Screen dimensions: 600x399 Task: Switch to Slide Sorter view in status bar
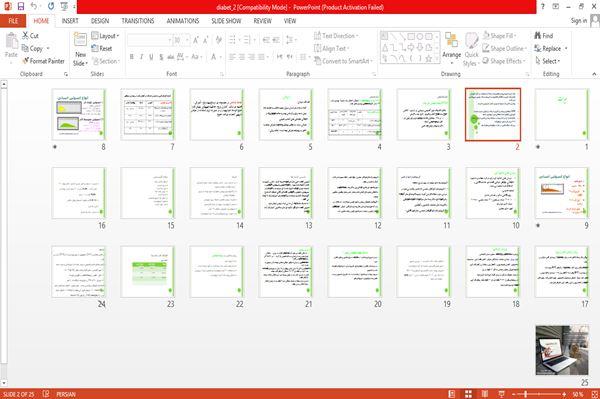pos(468,394)
